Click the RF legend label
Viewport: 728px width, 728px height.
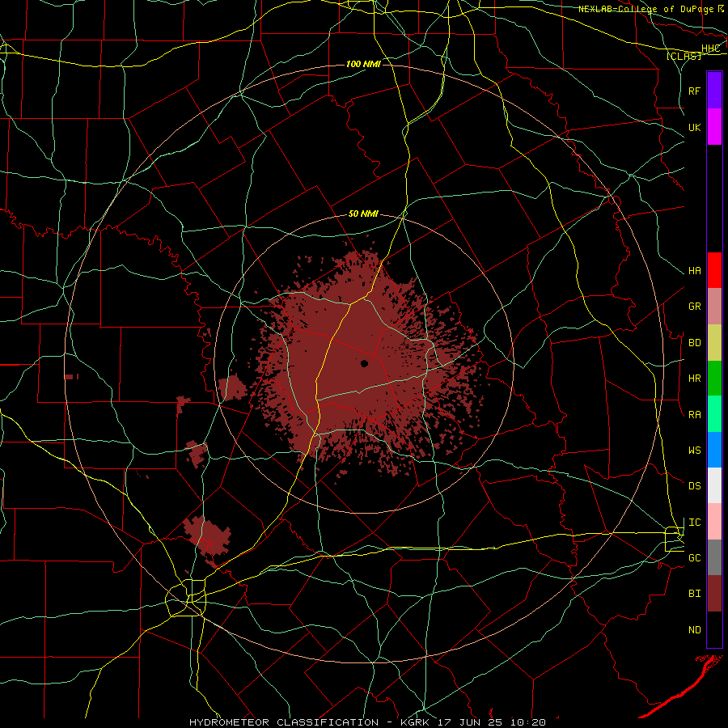(x=695, y=91)
